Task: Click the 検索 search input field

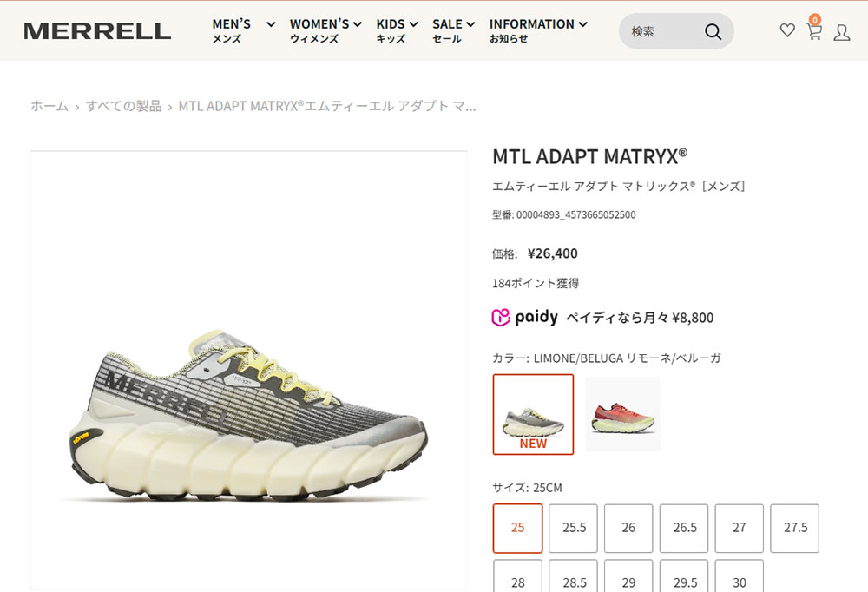Action: 662,31
